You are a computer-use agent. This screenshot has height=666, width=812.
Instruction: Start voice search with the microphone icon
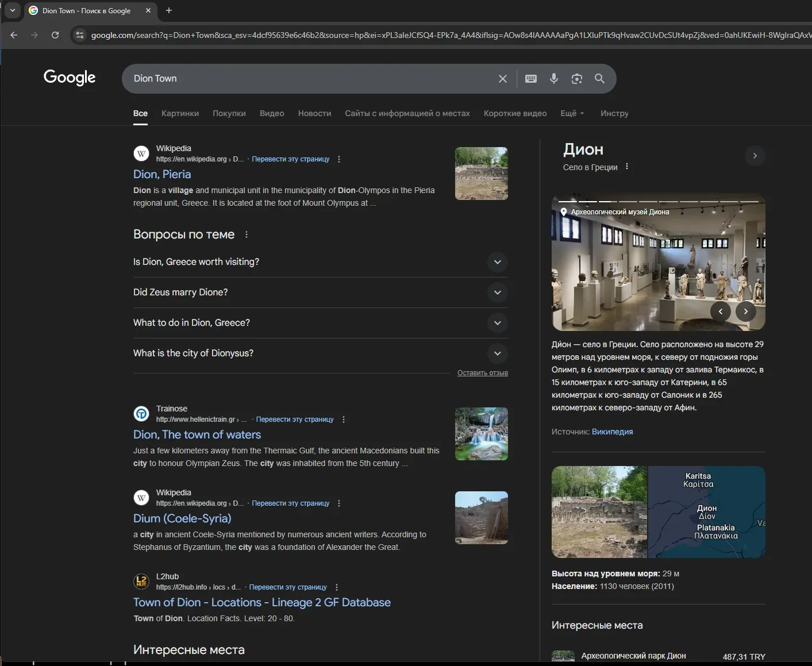point(553,79)
